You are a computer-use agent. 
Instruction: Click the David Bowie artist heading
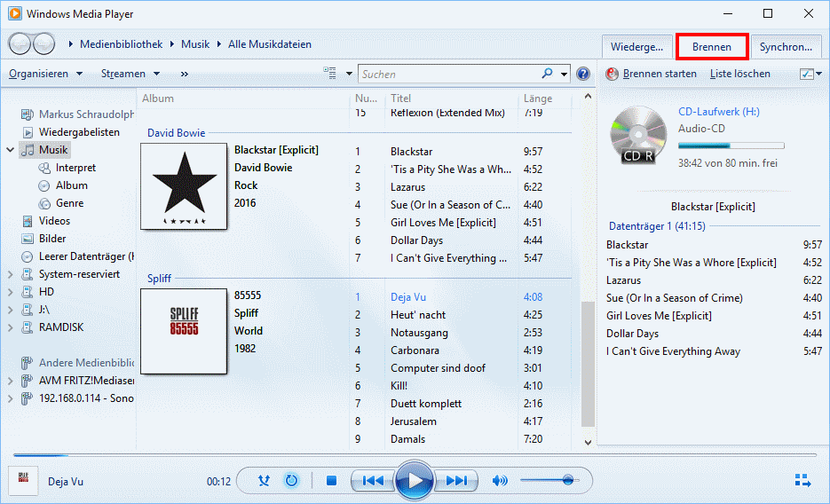[177, 133]
